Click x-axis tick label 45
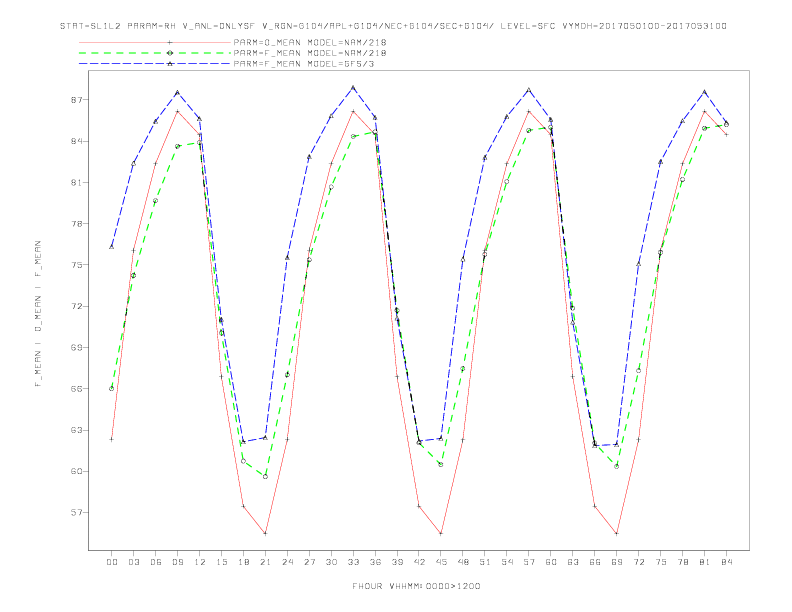The width and height of the screenshot is (792, 612). coord(441,562)
